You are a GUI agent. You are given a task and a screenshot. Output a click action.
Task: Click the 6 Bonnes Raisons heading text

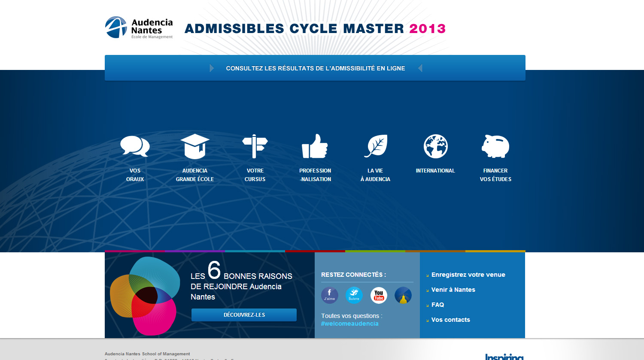tap(241, 281)
